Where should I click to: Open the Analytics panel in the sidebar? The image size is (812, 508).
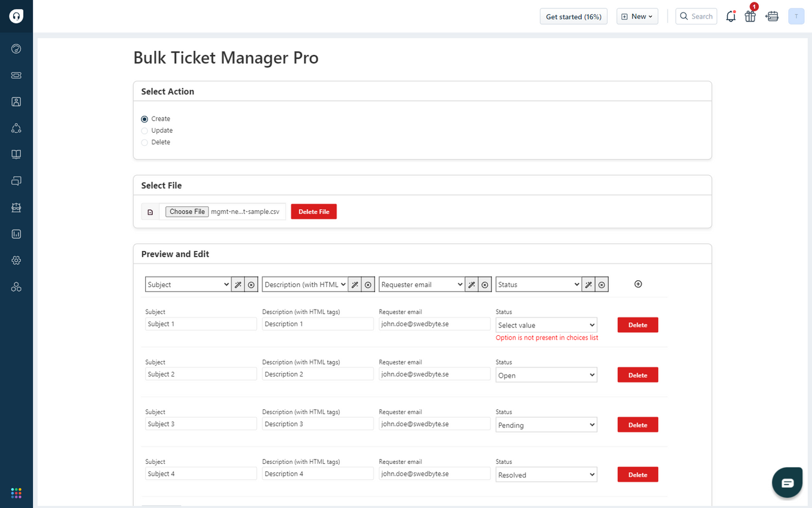[16, 234]
